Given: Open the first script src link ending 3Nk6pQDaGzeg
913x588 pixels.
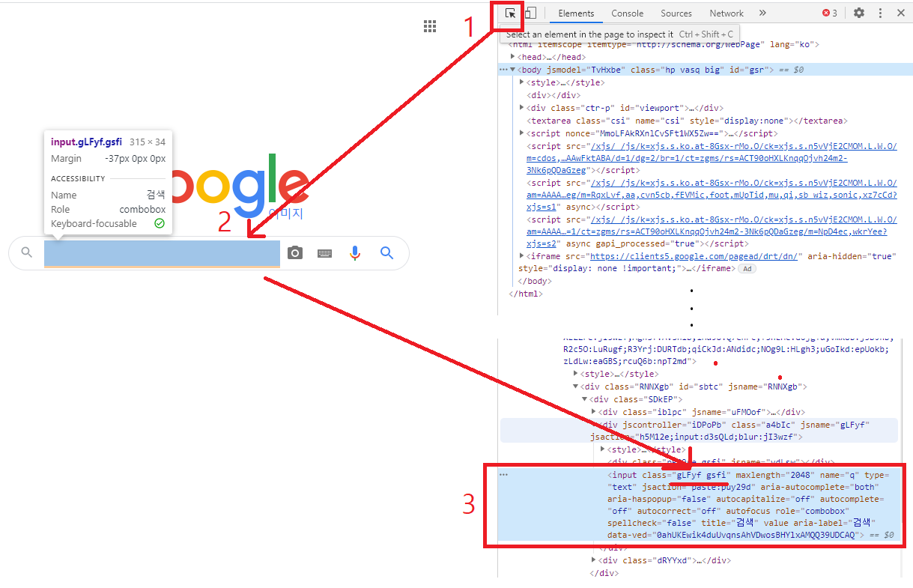Looking at the screenshot, I should [712, 158].
